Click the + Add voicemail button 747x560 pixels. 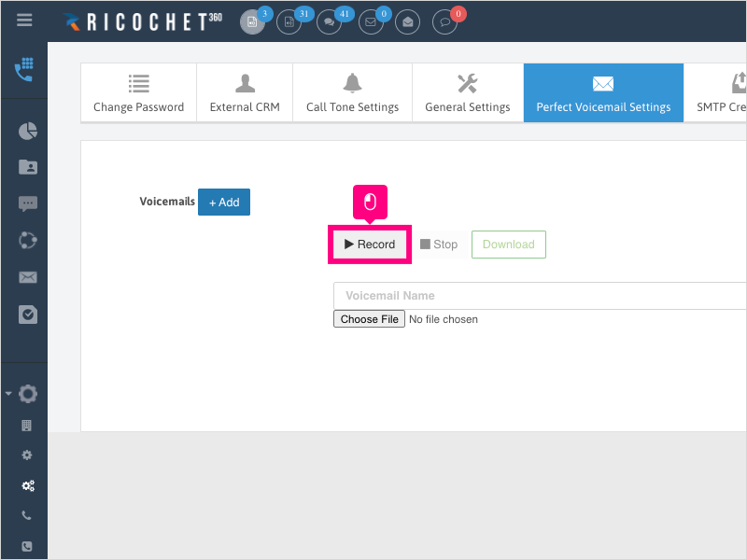click(224, 202)
